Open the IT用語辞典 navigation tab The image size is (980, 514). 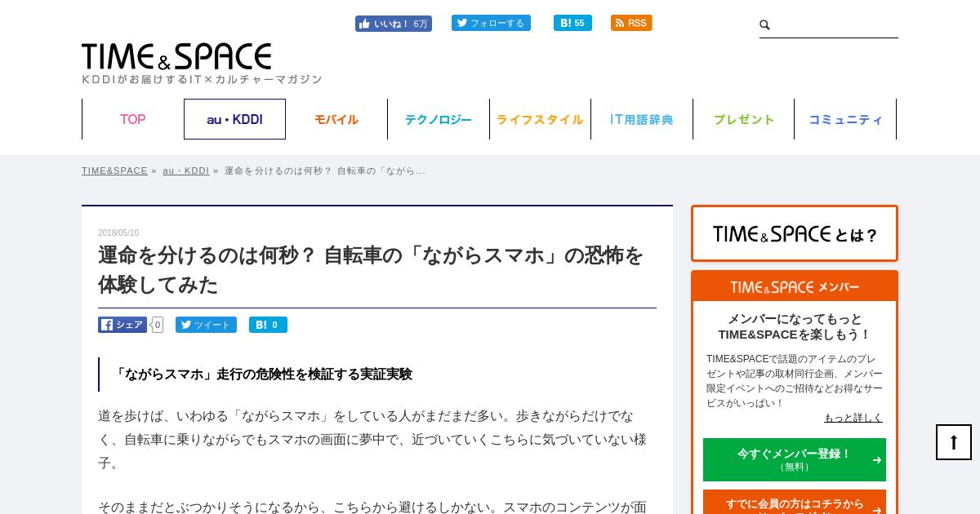coord(642,119)
